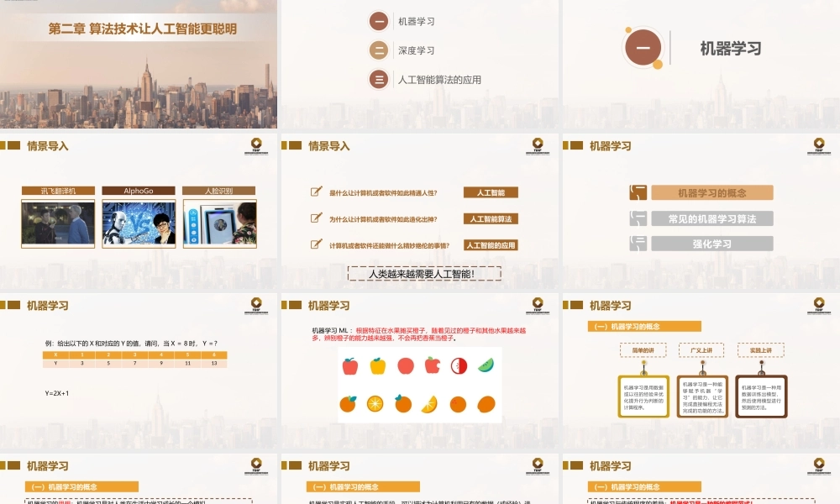
Task: Select the 强化学习 gray bar
Action: [711, 243]
